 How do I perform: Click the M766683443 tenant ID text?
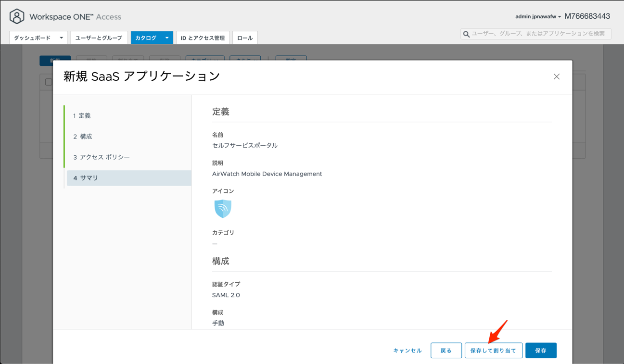[587, 16]
